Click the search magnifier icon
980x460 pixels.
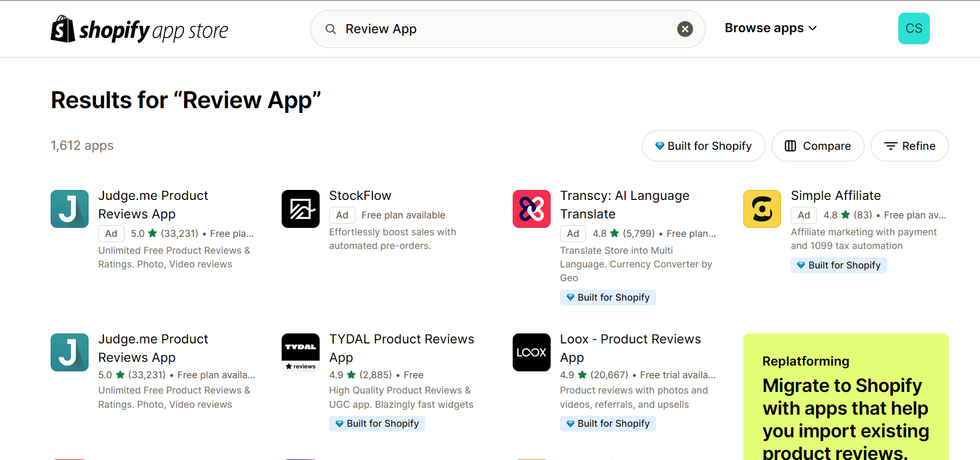pyautogui.click(x=331, y=29)
